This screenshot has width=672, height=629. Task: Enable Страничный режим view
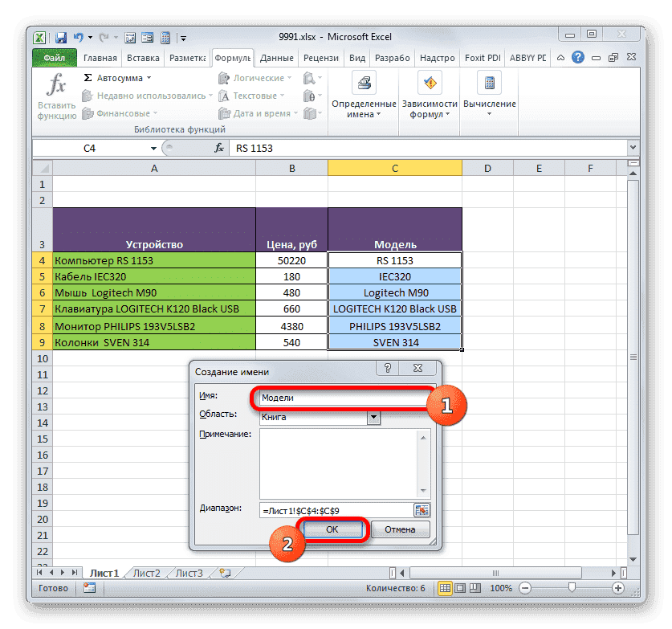[475, 587]
